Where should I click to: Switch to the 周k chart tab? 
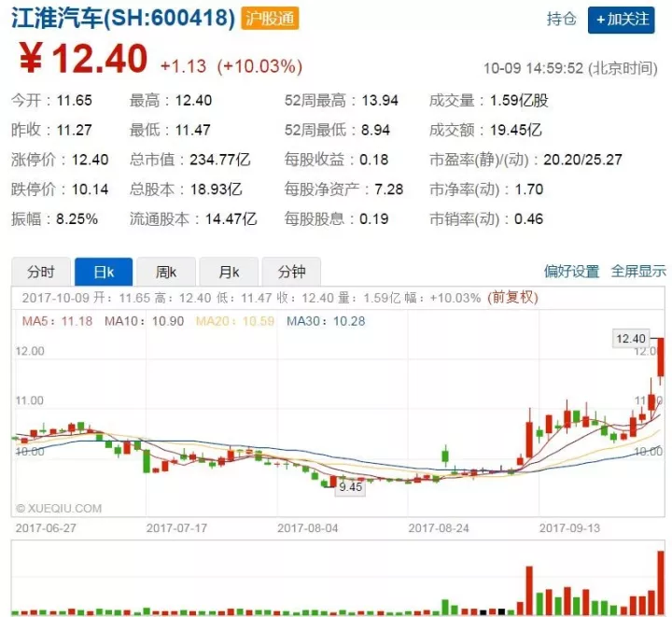(166, 272)
